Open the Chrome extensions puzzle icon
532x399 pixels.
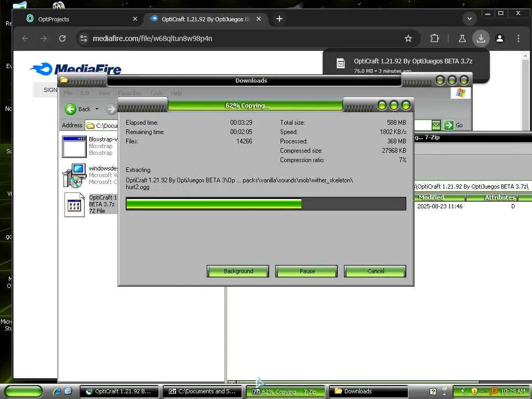434,38
